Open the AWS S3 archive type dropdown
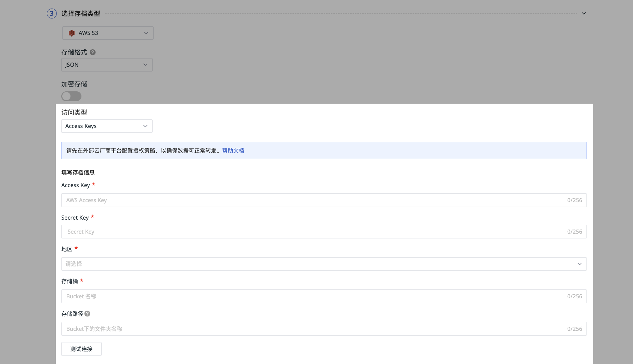The height and width of the screenshot is (364, 633). coord(107,33)
